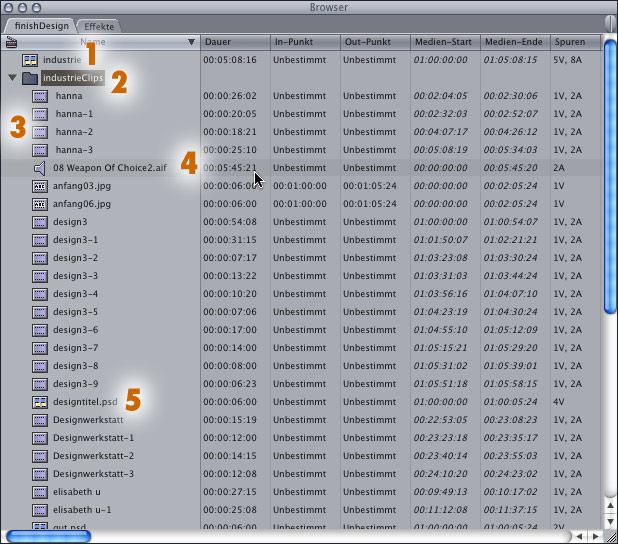Screen dimensions: 618x544
Task: Click the clip icon next to hanna-2
Action: pyautogui.click(x=40, y=132)
